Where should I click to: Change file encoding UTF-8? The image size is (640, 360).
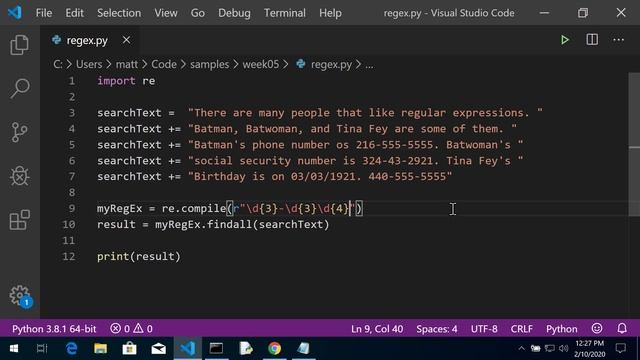click(484, 329)
